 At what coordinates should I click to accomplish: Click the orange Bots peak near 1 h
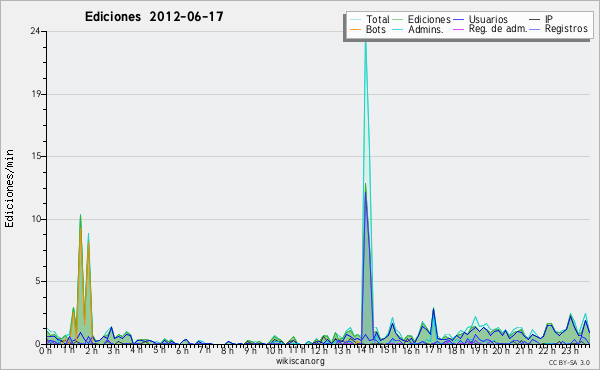pyautogui.click(x=80, y=230)
